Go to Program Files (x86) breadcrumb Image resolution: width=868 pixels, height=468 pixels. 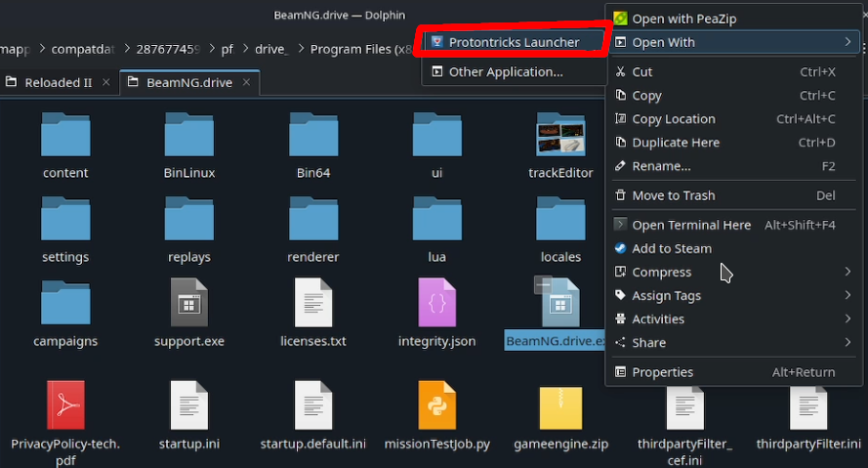pyautogui.click(x=361, y=49)
